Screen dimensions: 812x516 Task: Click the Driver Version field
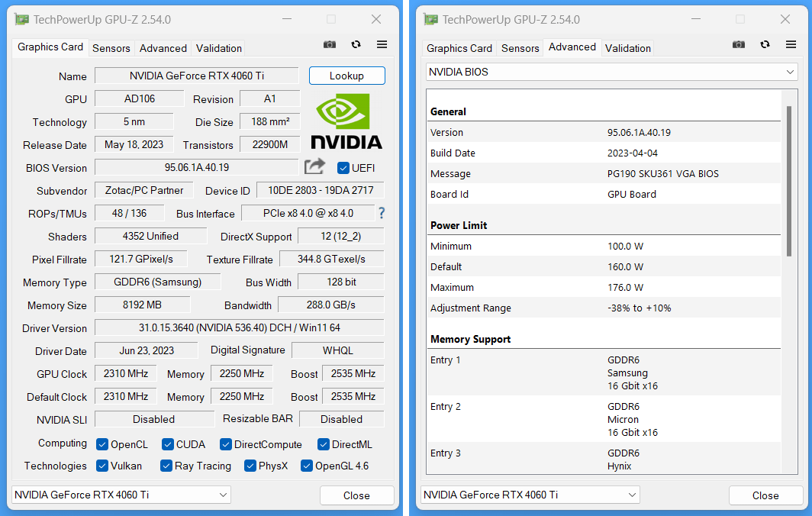pyautogui.click(x=240, y=327)
